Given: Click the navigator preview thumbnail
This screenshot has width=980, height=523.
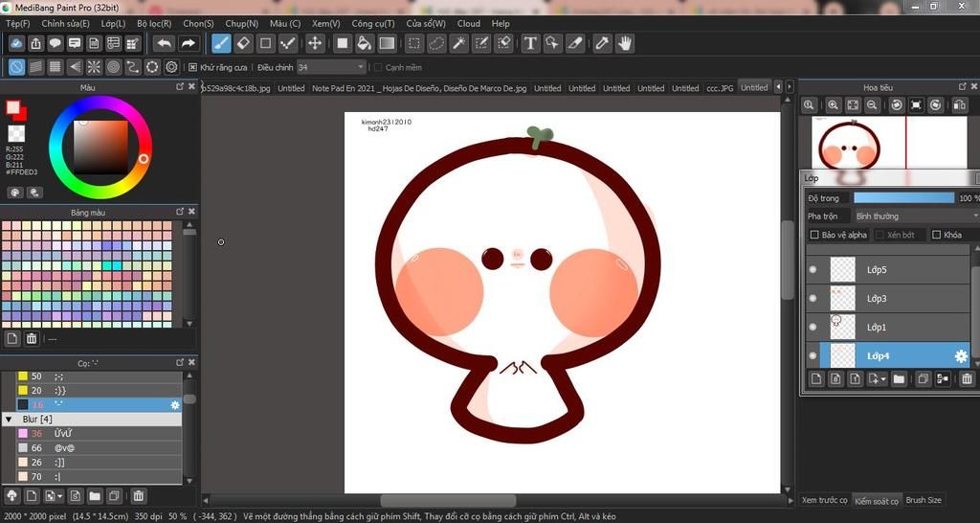Looking at the screenshot, I should point(889,143).
